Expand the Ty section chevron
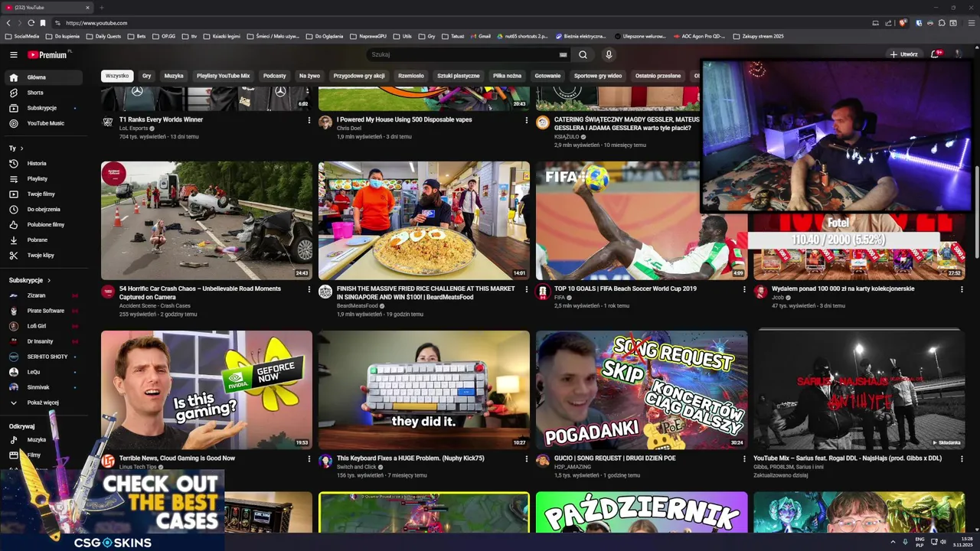This screenshot has height=551, width=980. click(x=21, y=148)
